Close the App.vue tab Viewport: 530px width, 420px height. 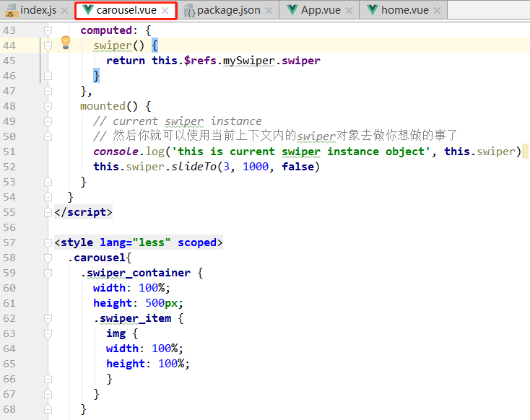(x=349, y=11)
